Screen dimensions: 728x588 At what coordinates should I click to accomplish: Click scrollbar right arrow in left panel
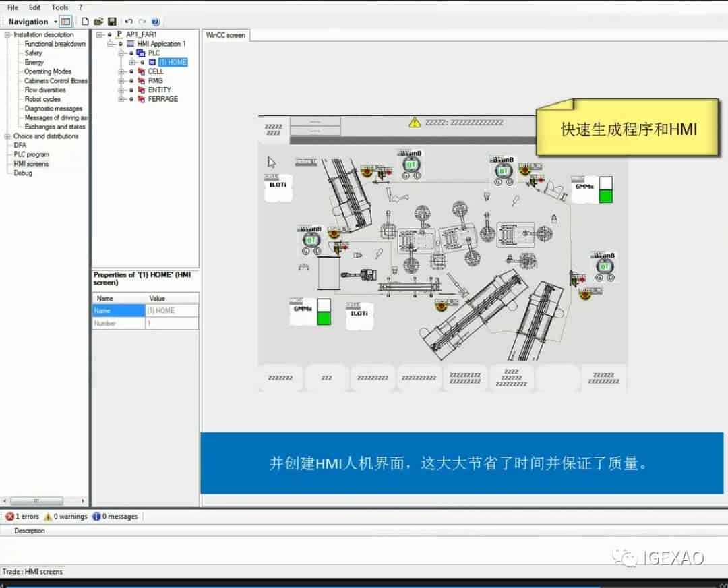(x=83, y=501)
